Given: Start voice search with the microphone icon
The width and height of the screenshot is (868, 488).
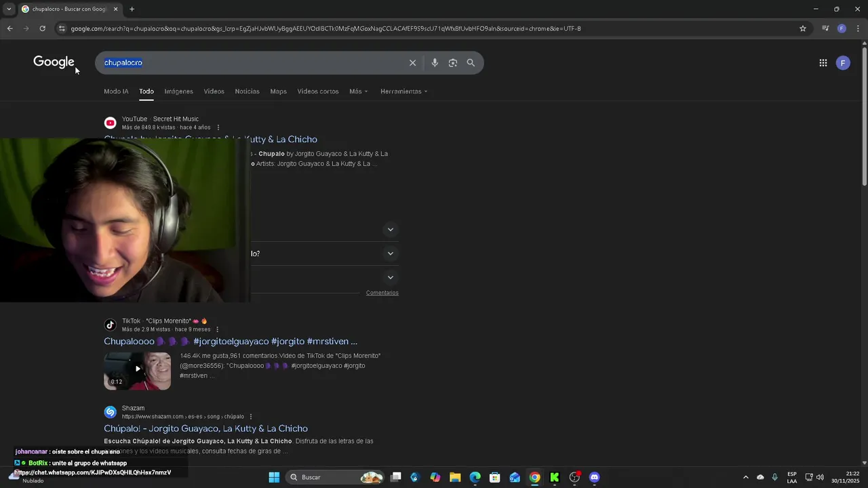Looking at the screenshot, I should (435, 63).
